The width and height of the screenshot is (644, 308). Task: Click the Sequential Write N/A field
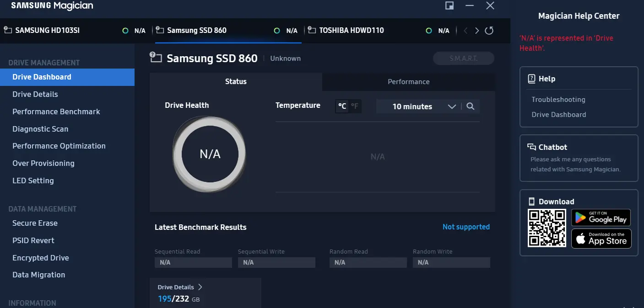[276, 262]
